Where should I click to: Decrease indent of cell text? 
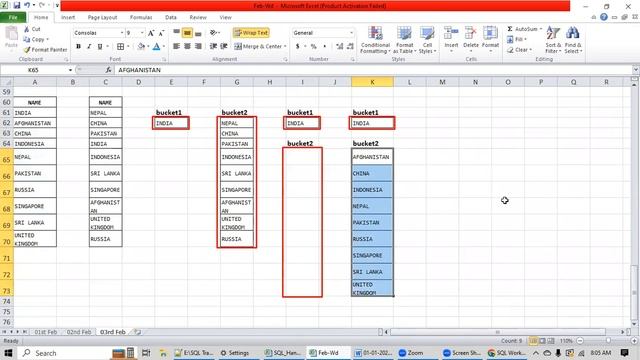coord(213,47)
